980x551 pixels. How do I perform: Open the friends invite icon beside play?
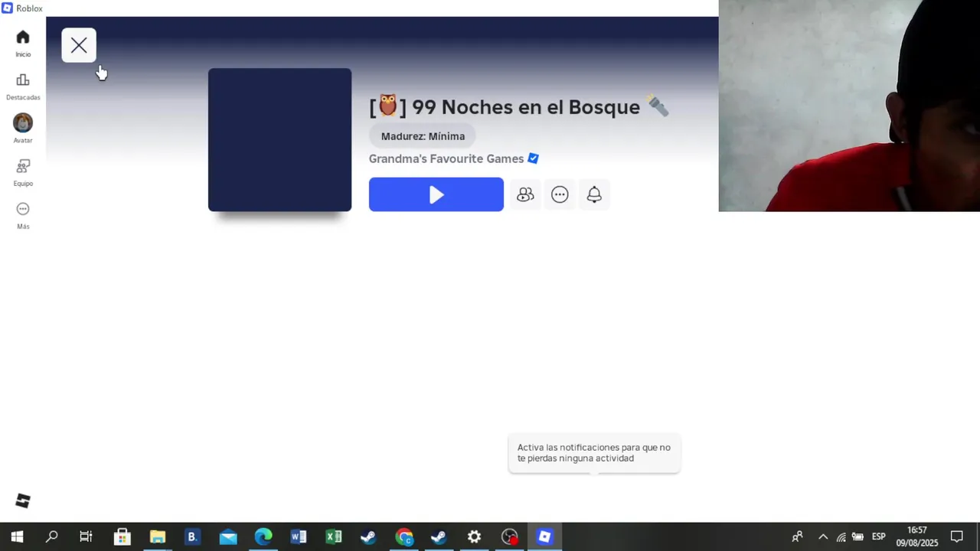[525, 194]
